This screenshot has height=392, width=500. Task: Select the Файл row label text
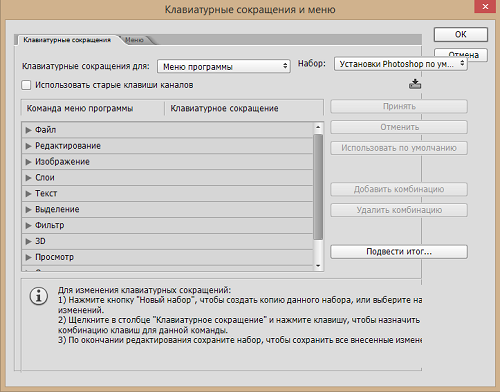(x=46, y=130)
